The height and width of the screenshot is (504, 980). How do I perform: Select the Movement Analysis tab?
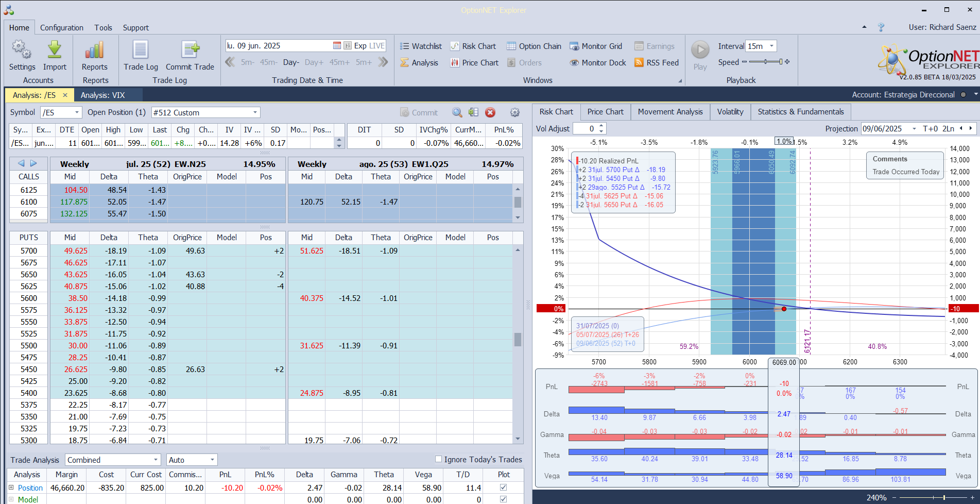pyautogui.click(x=670, y=112)
